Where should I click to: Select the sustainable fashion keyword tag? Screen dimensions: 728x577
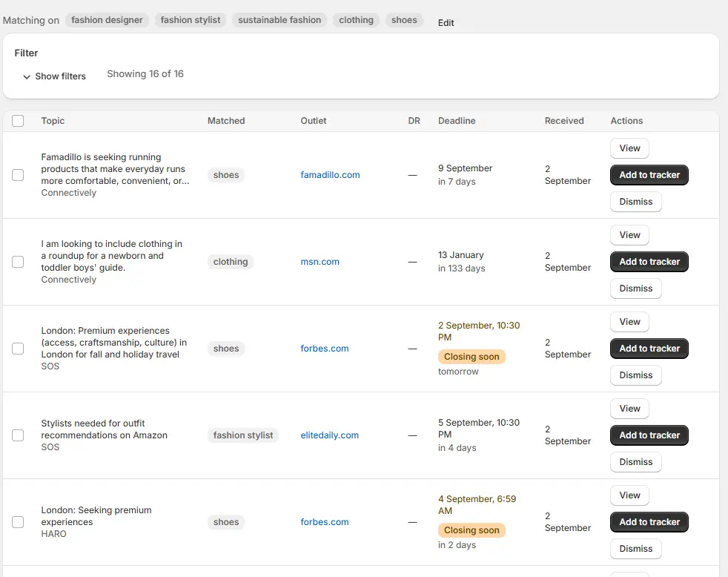(279, 20)
